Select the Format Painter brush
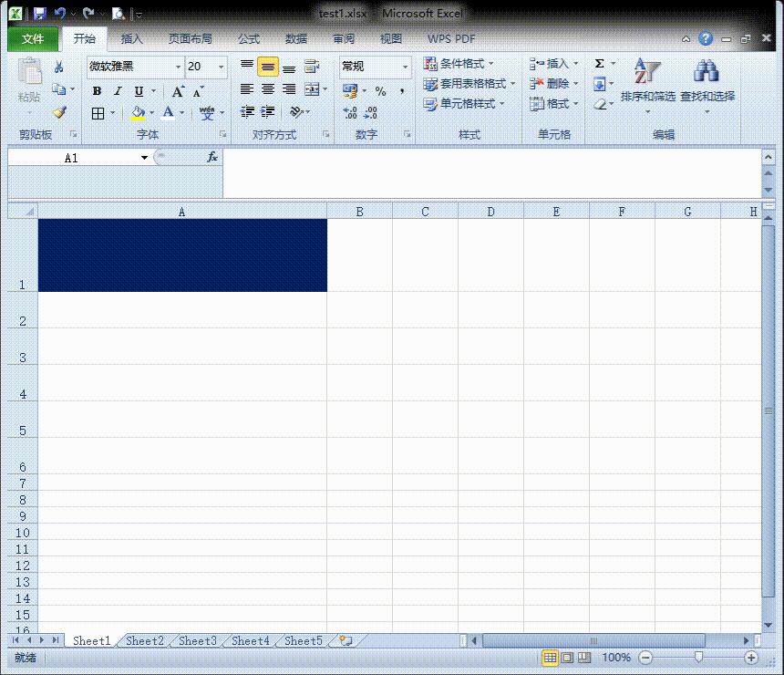The image size is (784, 675). (60, 112)
